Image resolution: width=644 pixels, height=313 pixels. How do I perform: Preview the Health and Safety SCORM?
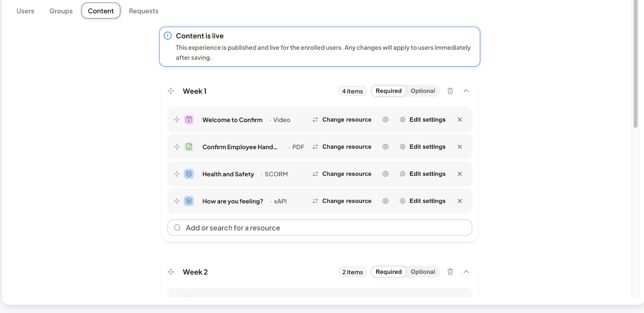(386, 174)
